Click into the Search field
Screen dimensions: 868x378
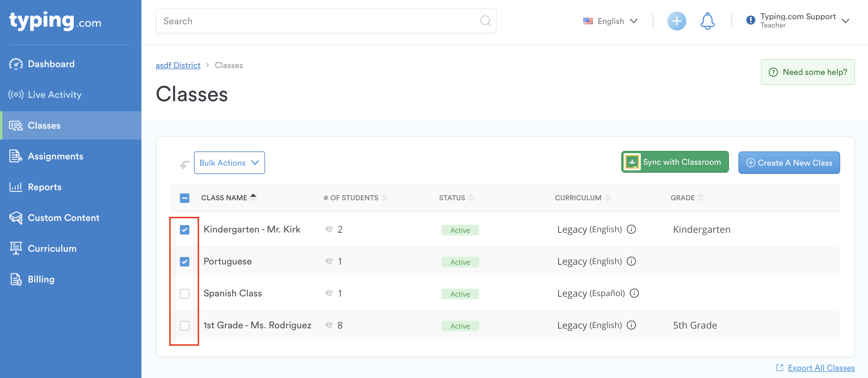317,21
